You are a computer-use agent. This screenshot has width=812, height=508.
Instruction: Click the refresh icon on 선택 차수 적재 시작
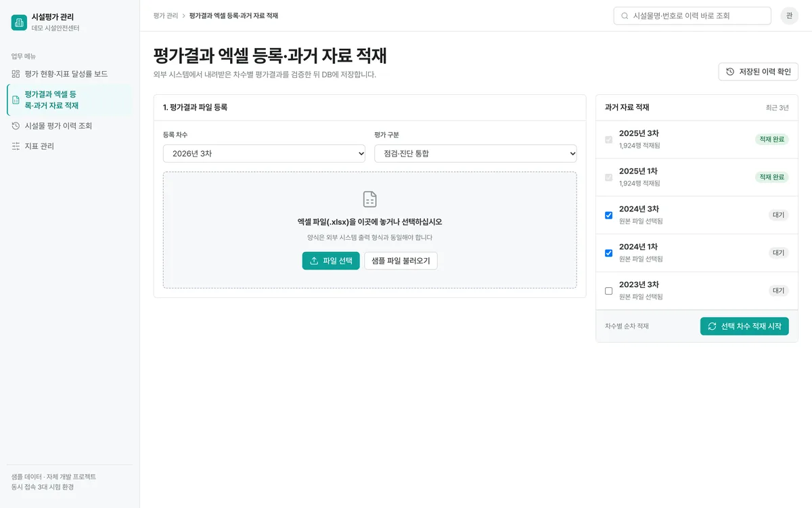click(712, 326)
